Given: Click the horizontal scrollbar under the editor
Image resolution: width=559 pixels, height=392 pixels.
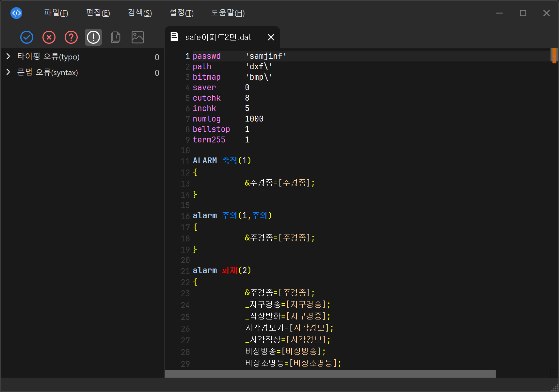Looking at the screenshot, I should pyautogui.click(x=330, y=373).
